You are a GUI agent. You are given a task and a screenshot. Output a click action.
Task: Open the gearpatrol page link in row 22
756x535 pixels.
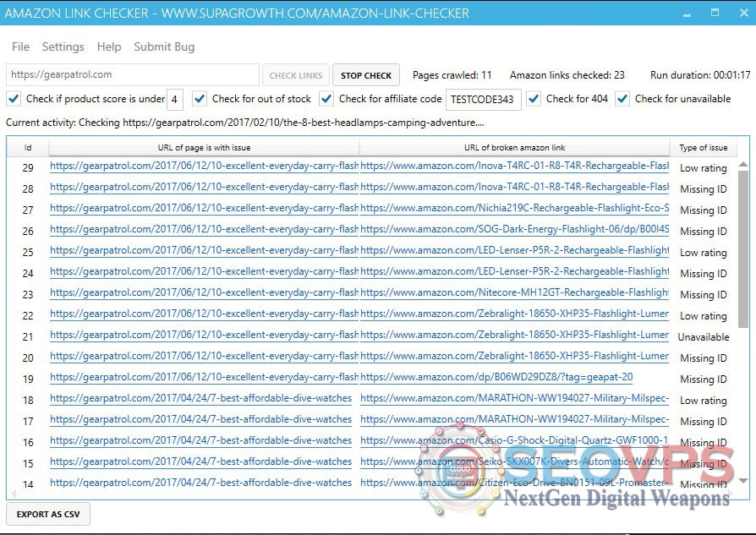(204, 314)
